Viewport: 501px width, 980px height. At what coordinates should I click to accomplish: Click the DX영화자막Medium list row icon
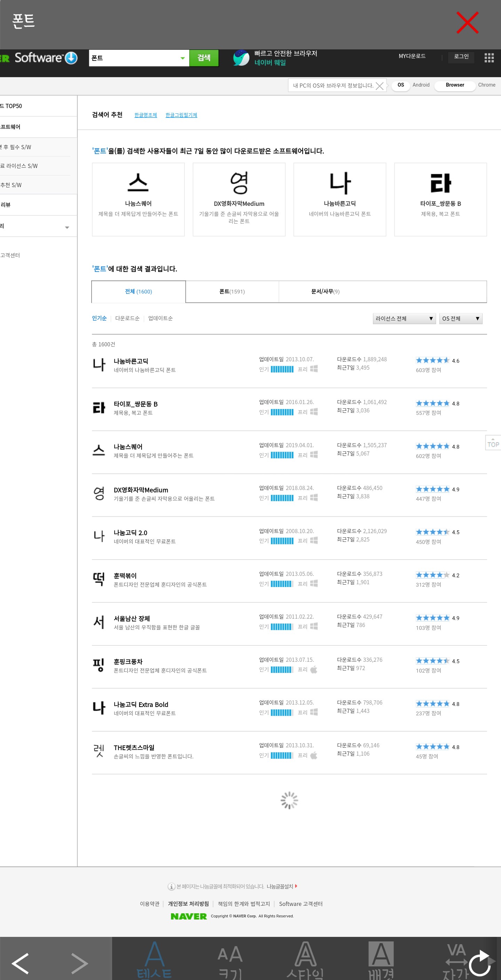tap(99, 493)
